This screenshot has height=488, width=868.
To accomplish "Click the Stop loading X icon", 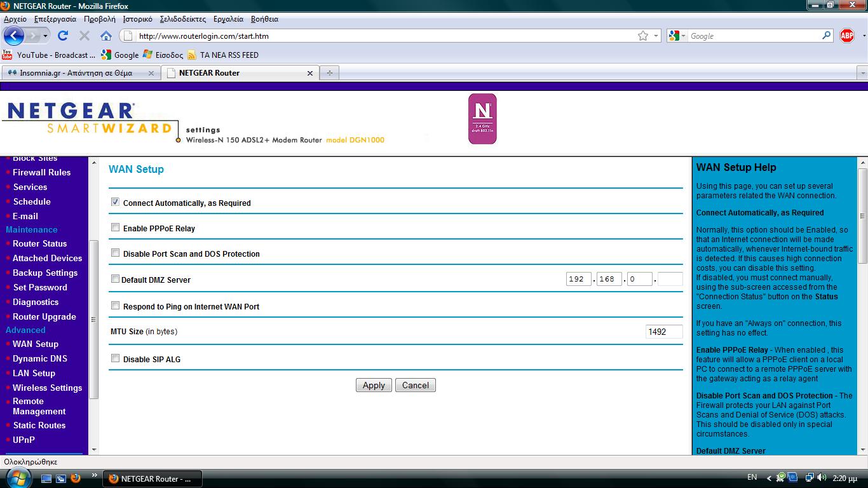I will (x=84, y=36).
